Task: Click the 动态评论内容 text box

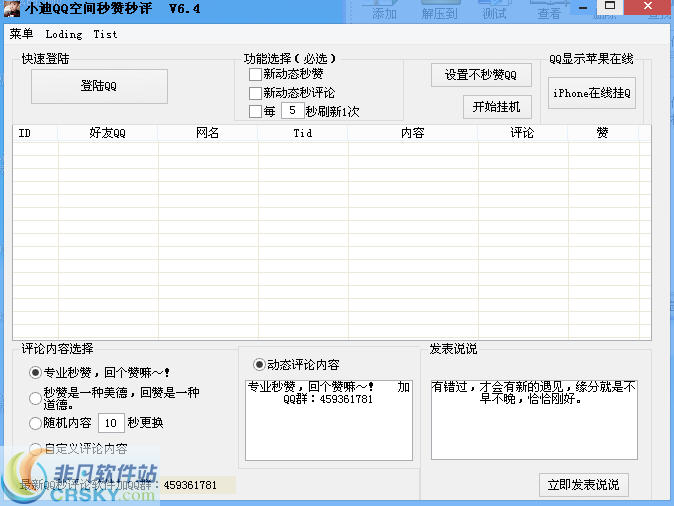Action: pos(329,420)
